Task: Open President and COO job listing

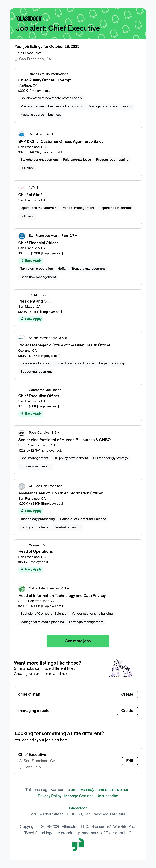Action: click(35, 301)
